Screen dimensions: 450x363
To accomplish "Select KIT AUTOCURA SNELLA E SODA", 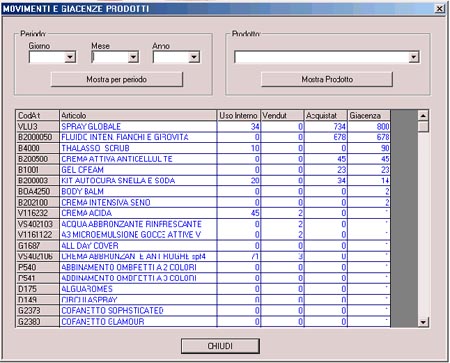I will 138,181.
